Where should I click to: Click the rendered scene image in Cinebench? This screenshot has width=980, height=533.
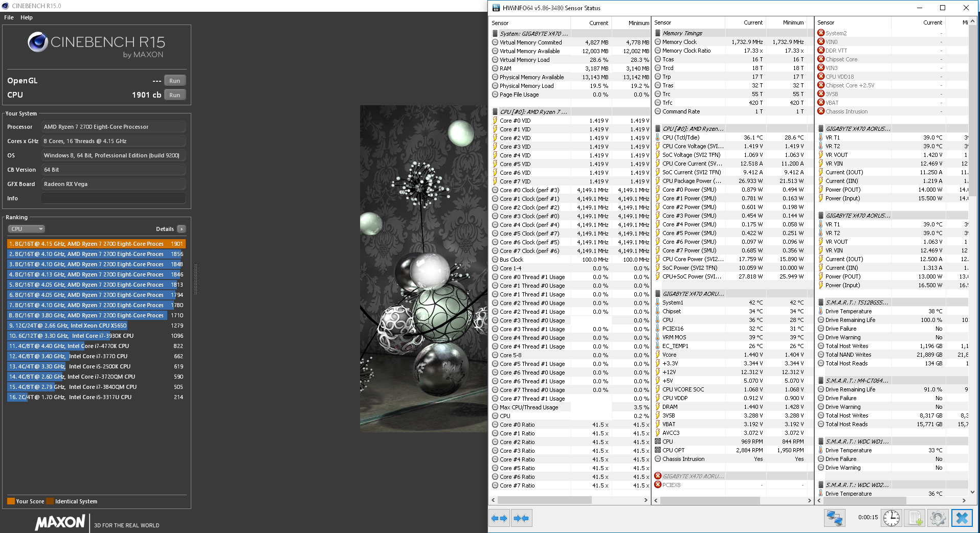424,269
